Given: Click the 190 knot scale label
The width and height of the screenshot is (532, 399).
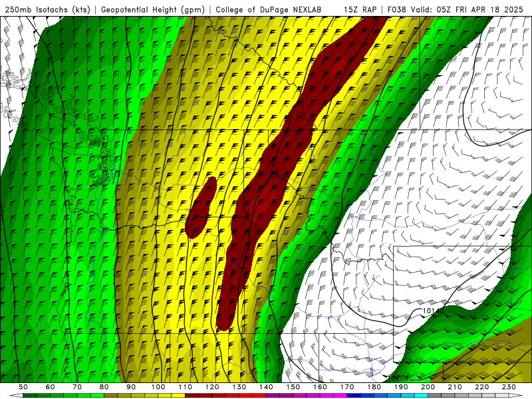Looking at the screenshot, I should (x=401, y=387).
